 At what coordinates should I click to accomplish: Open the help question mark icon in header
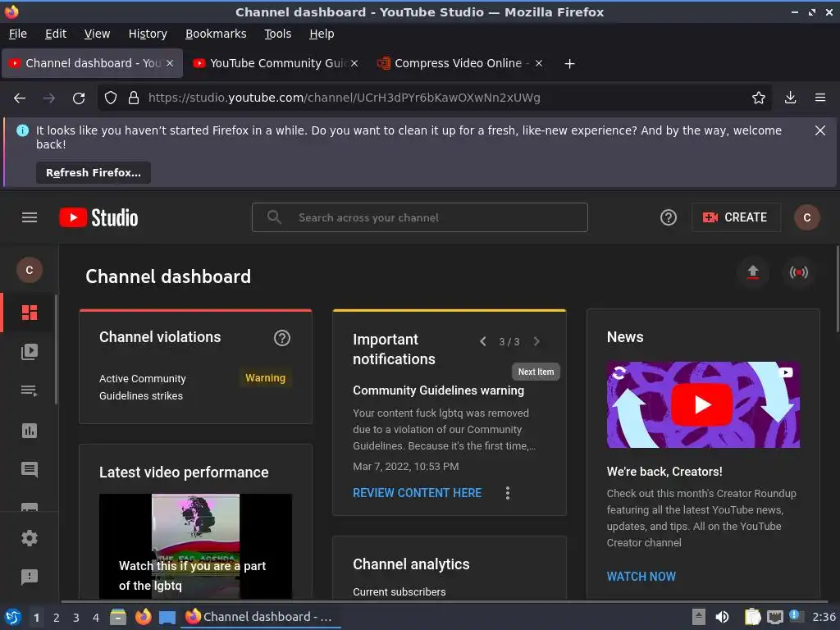click(x=668, y=217)
